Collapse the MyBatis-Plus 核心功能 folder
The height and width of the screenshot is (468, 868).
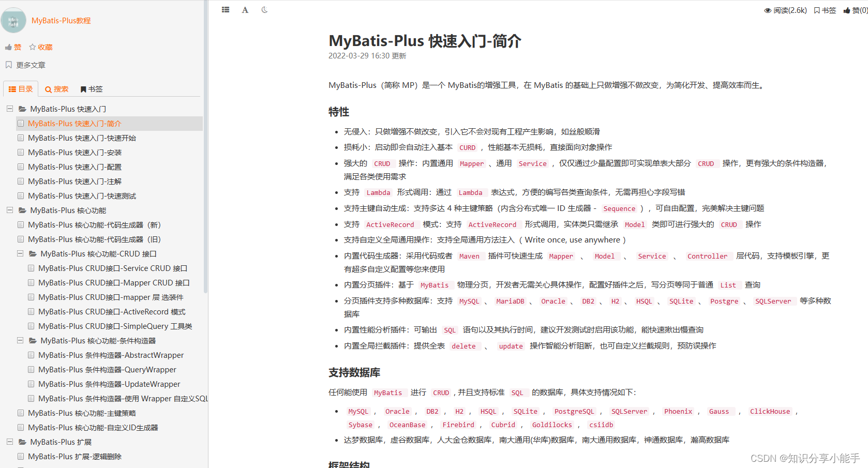[x=10, y=210]
